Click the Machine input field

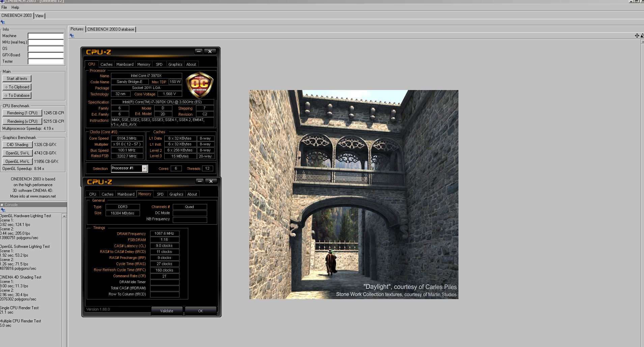point(46,36)
